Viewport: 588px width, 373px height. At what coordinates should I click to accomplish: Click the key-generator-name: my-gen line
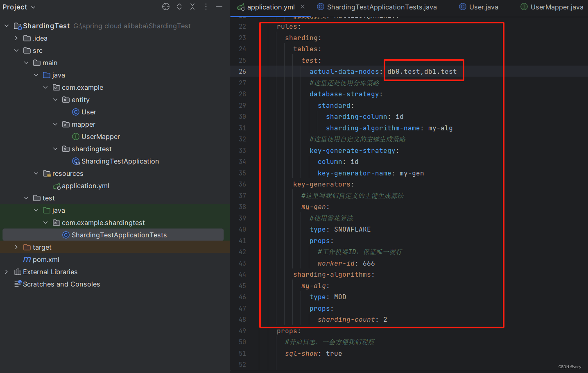pyautogui.click(x=371, y=173)
